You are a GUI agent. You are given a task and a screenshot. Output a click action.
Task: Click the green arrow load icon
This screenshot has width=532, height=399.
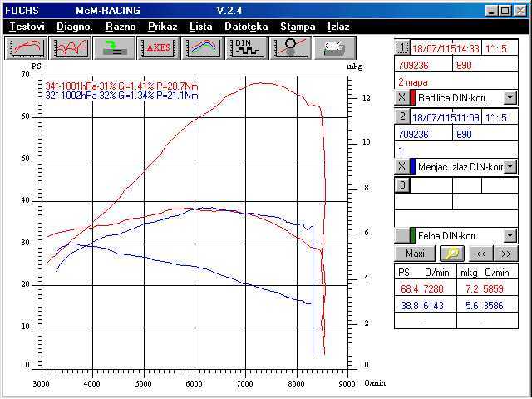coord(114,47)
